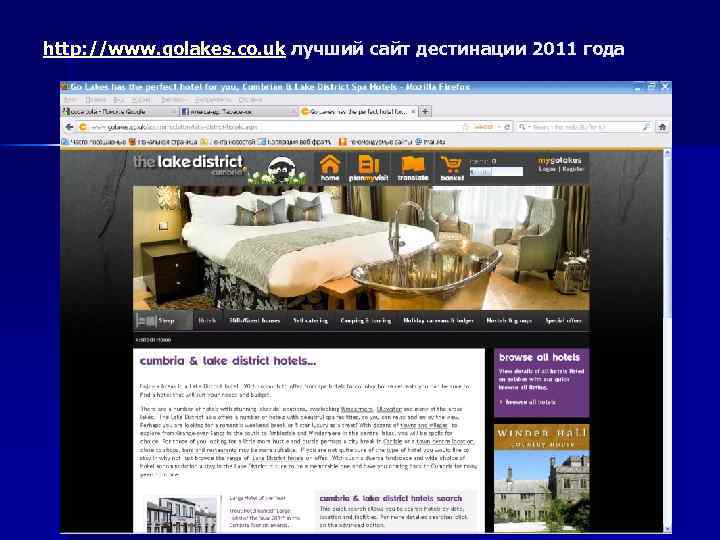Click the translate flag icon

point(412,168)
